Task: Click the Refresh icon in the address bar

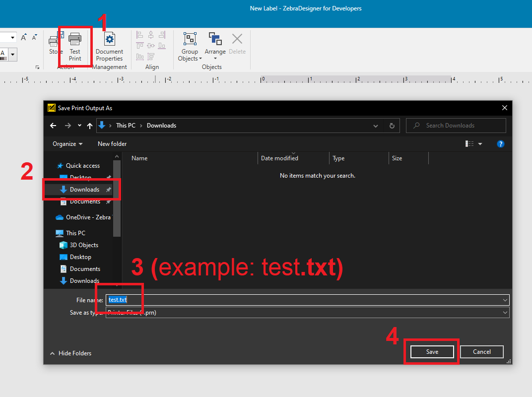Action: [x=392, y=125]
